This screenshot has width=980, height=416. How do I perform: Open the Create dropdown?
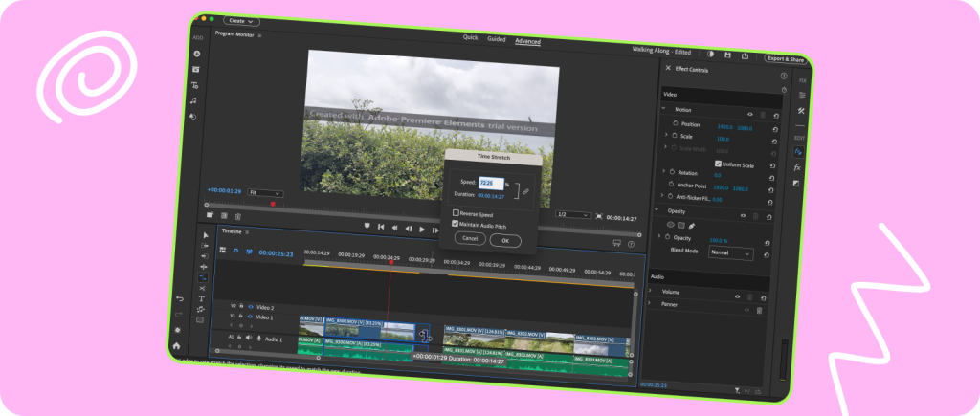tap(241, 21)
